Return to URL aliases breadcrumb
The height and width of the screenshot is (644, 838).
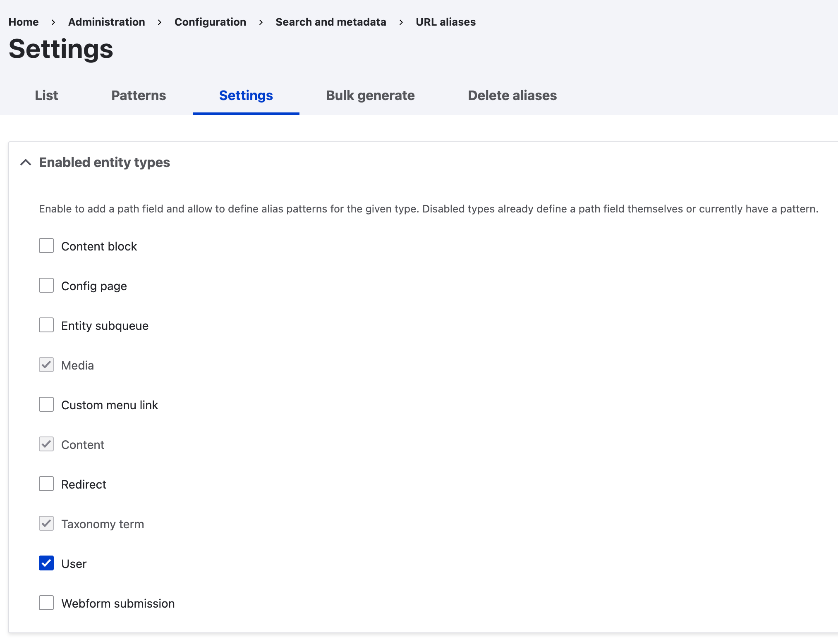(446, 22)
